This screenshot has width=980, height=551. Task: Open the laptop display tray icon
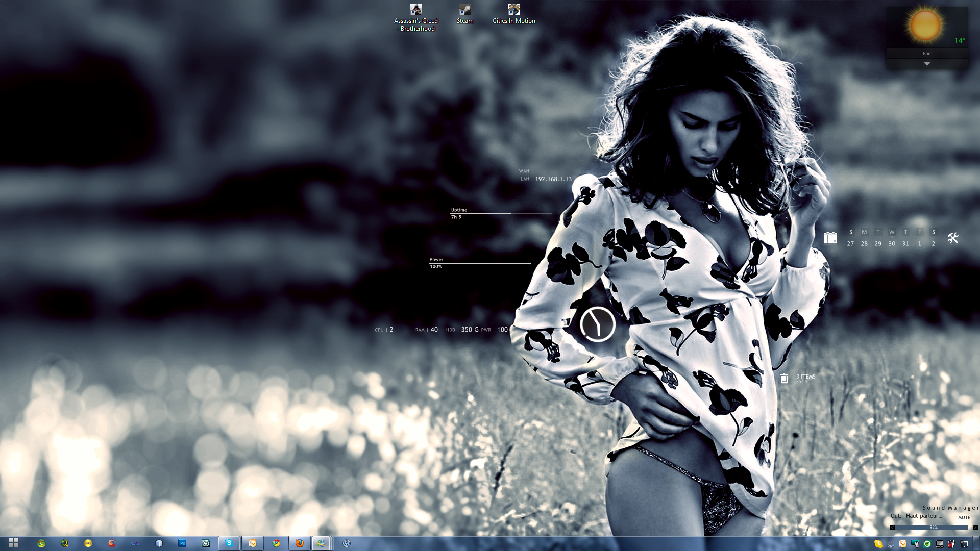coord(940,544)
